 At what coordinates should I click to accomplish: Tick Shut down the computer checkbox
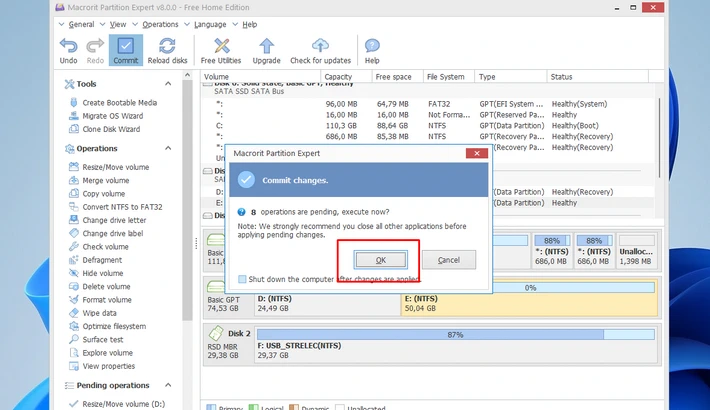click(242, 279)
